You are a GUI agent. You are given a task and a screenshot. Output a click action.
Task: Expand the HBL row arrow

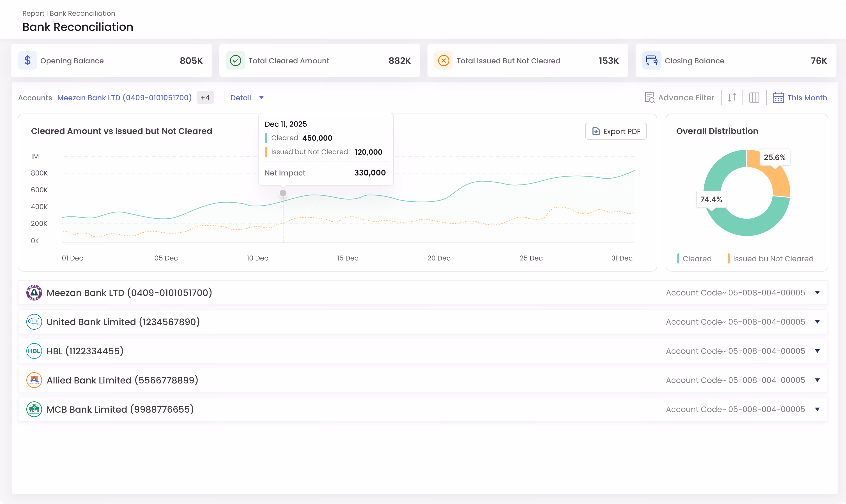817,351
